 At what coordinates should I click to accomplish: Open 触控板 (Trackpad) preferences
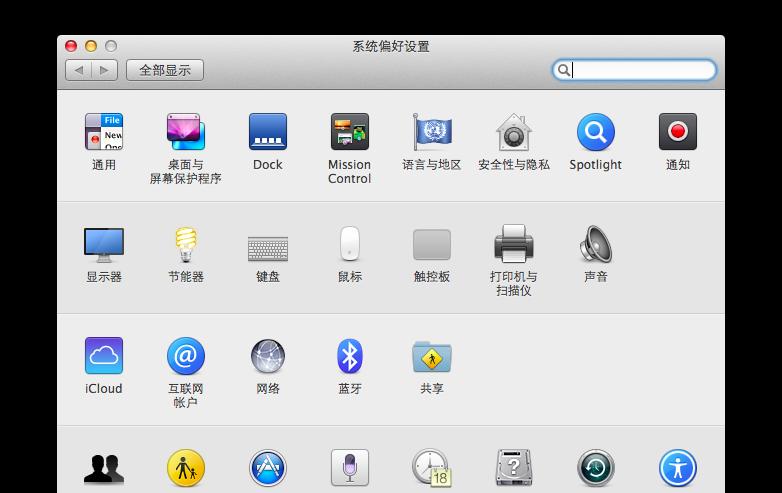click(432, 245)
